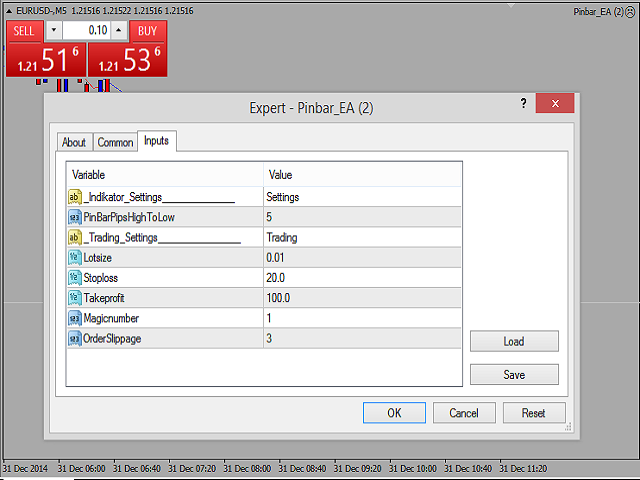
Task: Switch to the About tab
Action: pos(74,142)
